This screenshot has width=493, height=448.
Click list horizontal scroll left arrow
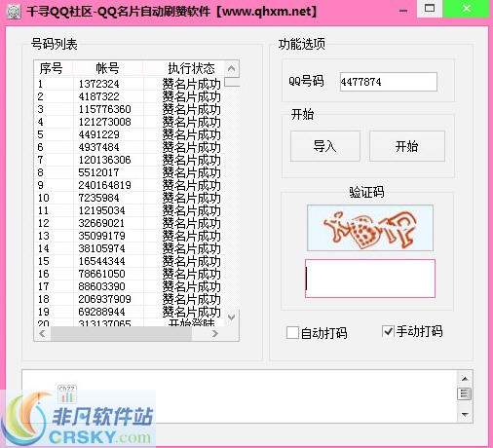point(42,333)
